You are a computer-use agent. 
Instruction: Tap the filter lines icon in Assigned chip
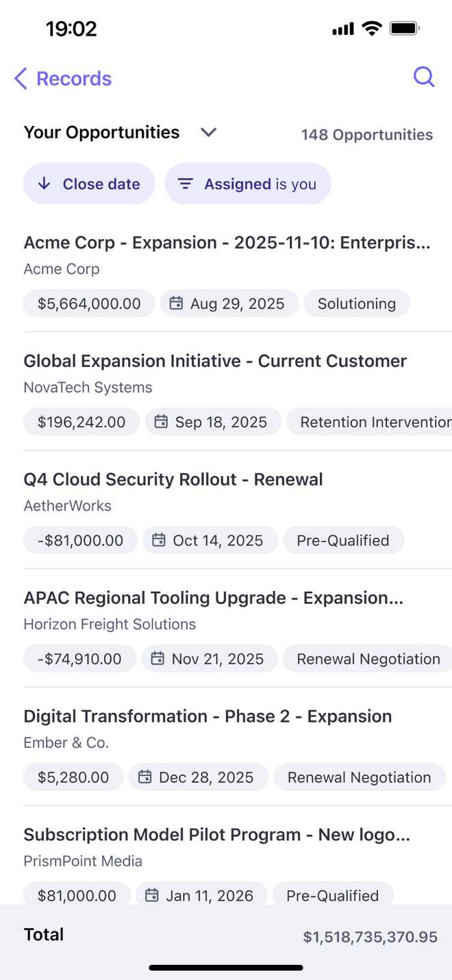pyautogui.click(x=185, y=184)
